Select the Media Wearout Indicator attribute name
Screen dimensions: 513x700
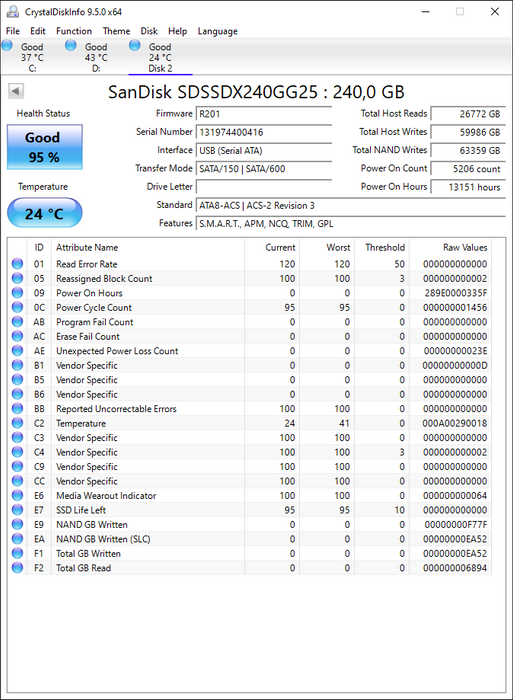tap(106, 496)
